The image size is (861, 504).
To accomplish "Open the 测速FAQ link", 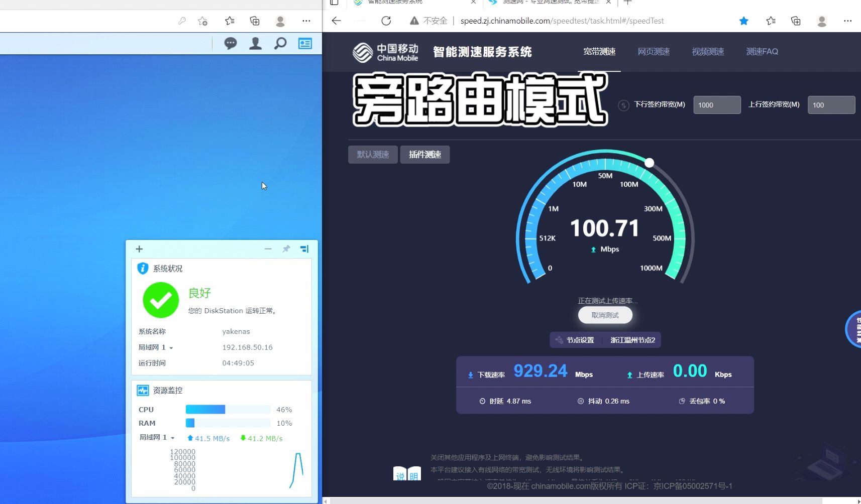I will tap(762, 52).
